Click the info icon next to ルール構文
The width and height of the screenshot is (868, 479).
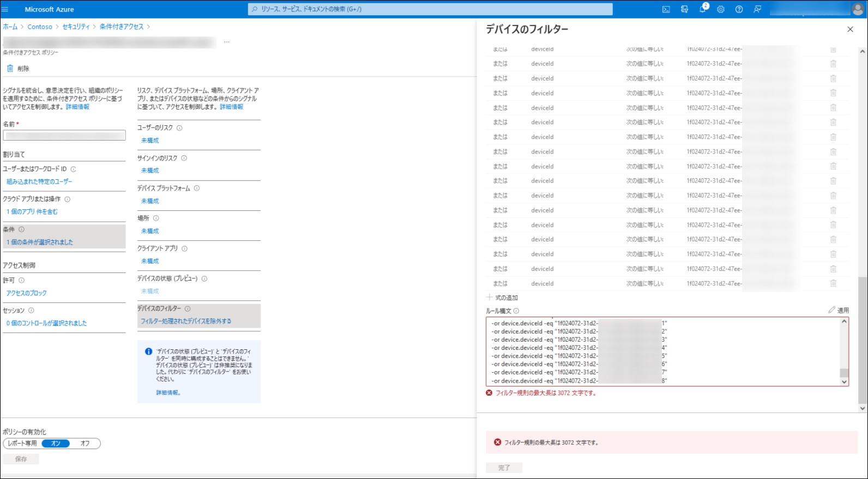point(516,311)
